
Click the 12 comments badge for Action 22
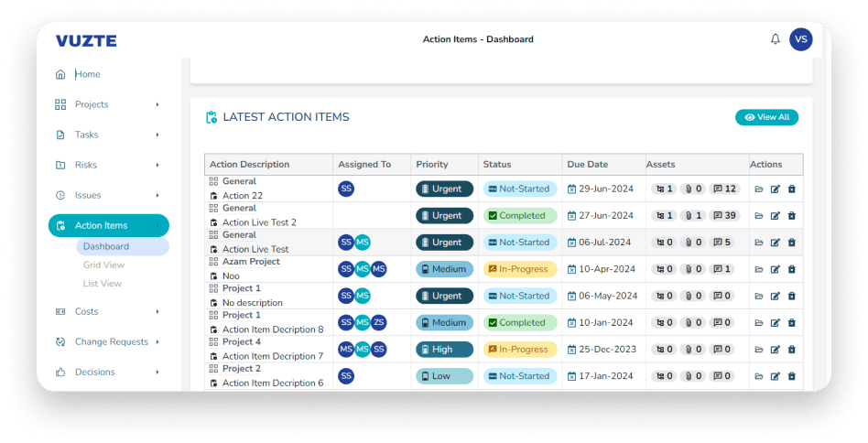click(x=724, y=189)
